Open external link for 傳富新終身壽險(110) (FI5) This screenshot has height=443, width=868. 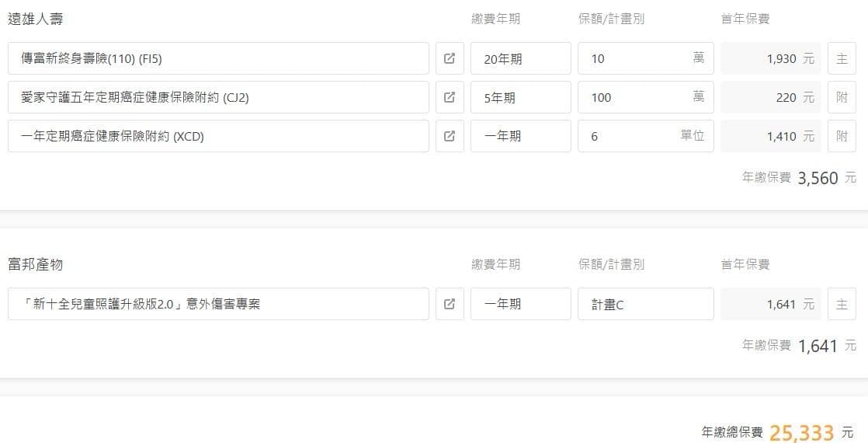coord(450,58)
